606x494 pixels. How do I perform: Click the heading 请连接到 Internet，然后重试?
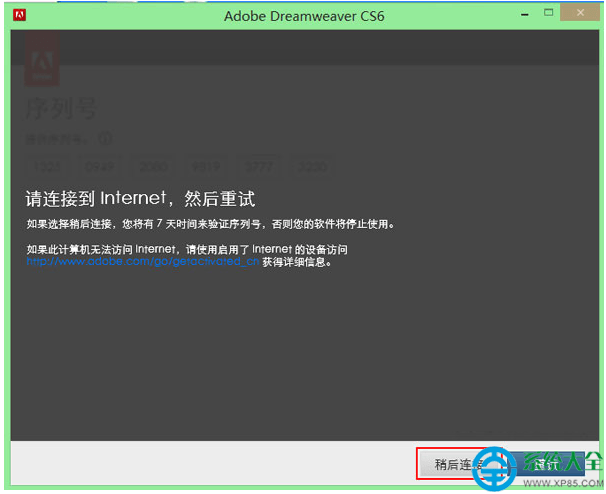point(140,199)
